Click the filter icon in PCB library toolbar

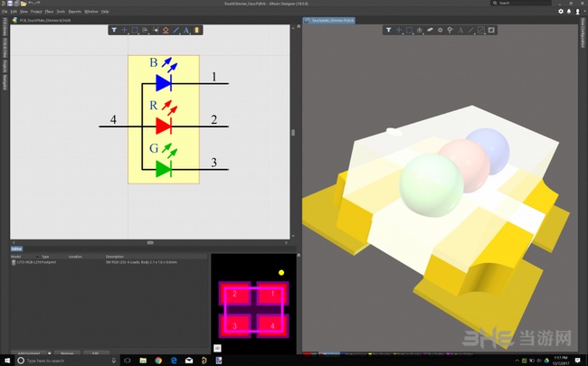coord(388,30)
